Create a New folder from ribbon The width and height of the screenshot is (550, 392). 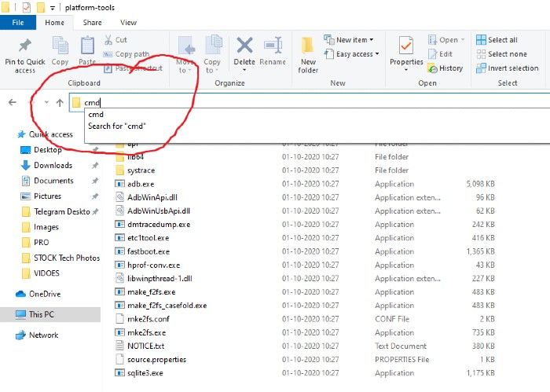308,52
